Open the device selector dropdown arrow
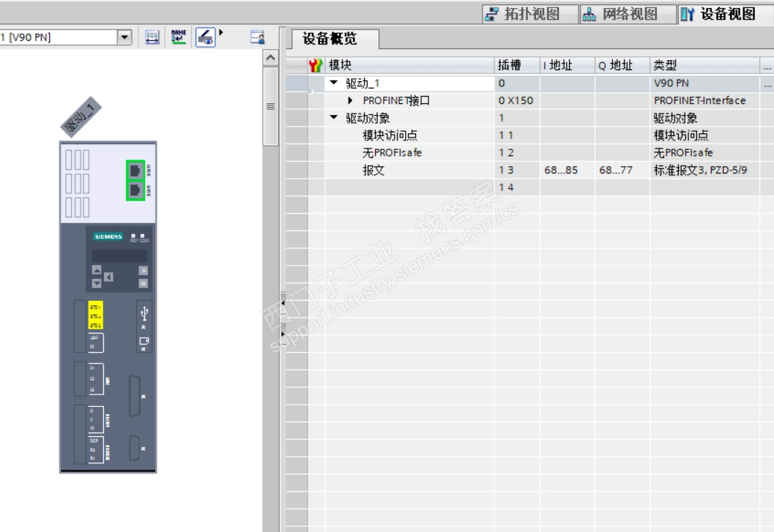Screen dimensions: 774x532 124,37
